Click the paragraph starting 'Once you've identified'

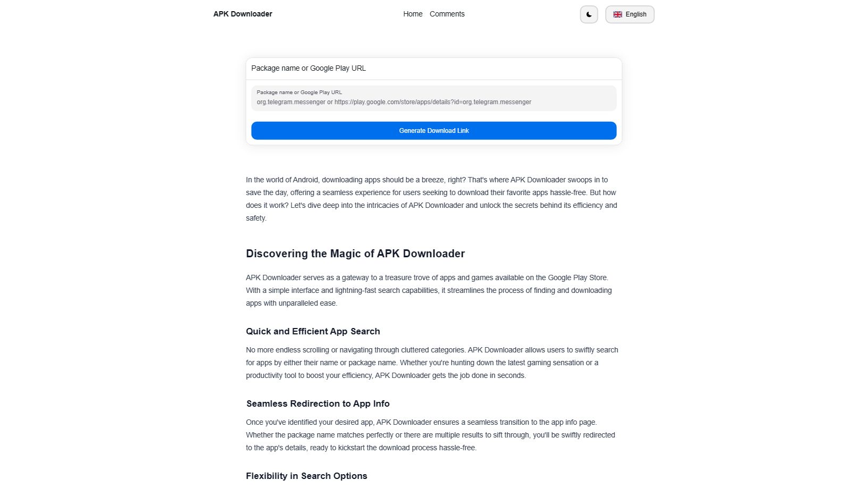[x=431, y=435]
